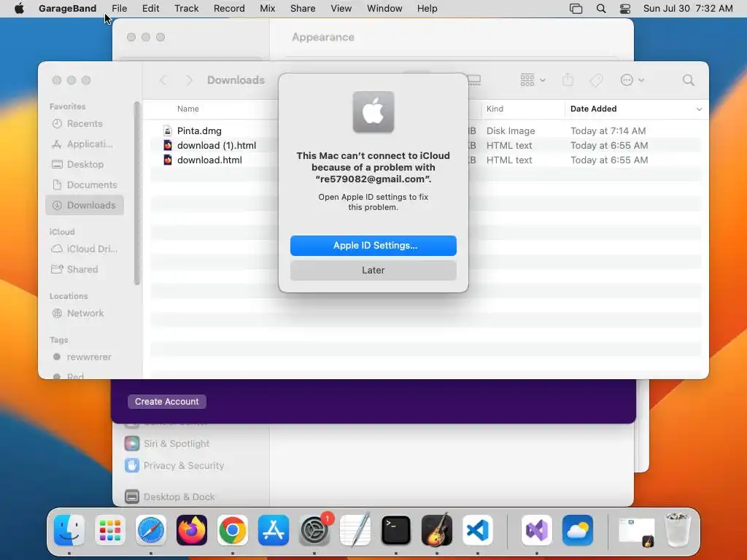Open the File menu
Image resolution: width=747 pixels, height=560 pixels.
click(x=119, y=8)
